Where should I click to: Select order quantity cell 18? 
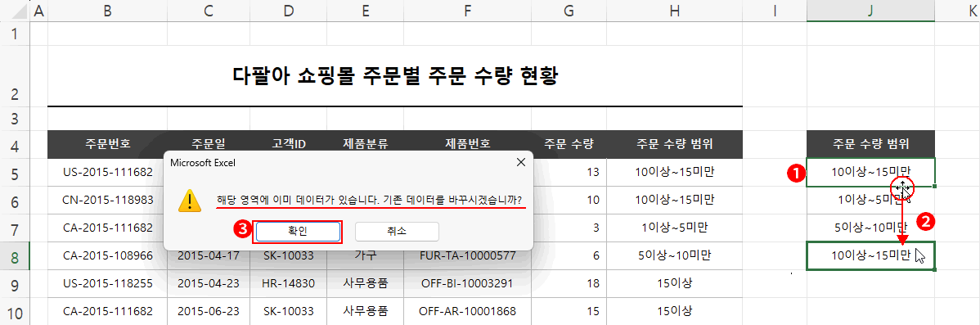tap(569, 283)
